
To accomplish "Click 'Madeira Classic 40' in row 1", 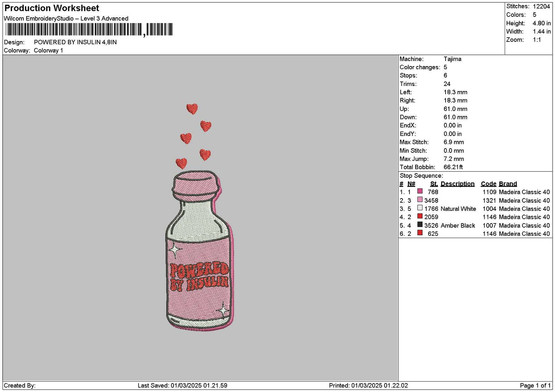I will pyautogui.click(x=524, y=192).
